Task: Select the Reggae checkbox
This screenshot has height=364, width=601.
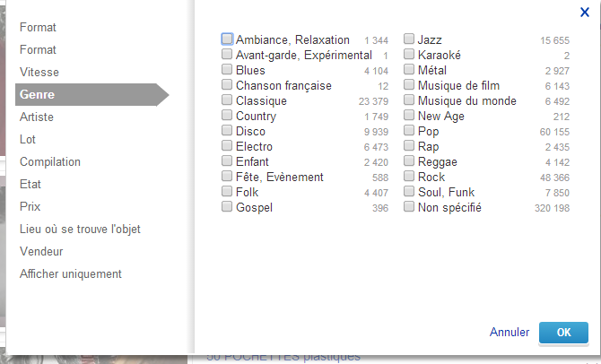Action: [x=409, y=161]
